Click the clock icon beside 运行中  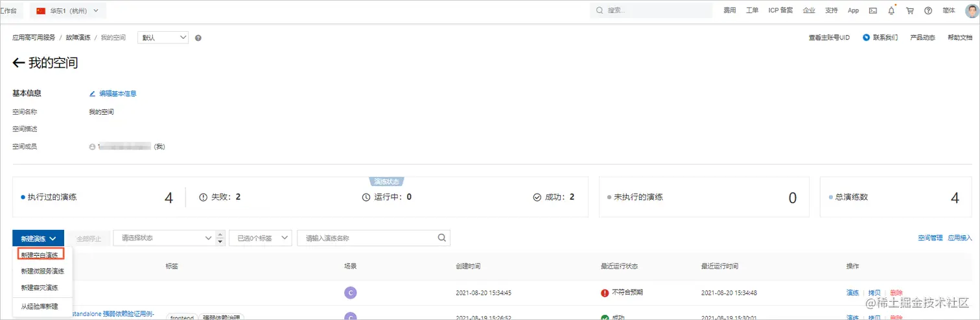[366, 197]
